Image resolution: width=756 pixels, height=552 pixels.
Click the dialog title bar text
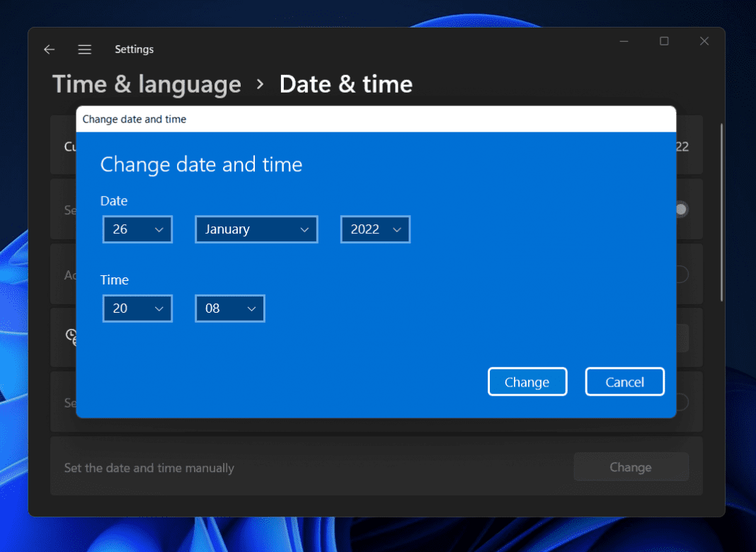click(134, 119)
